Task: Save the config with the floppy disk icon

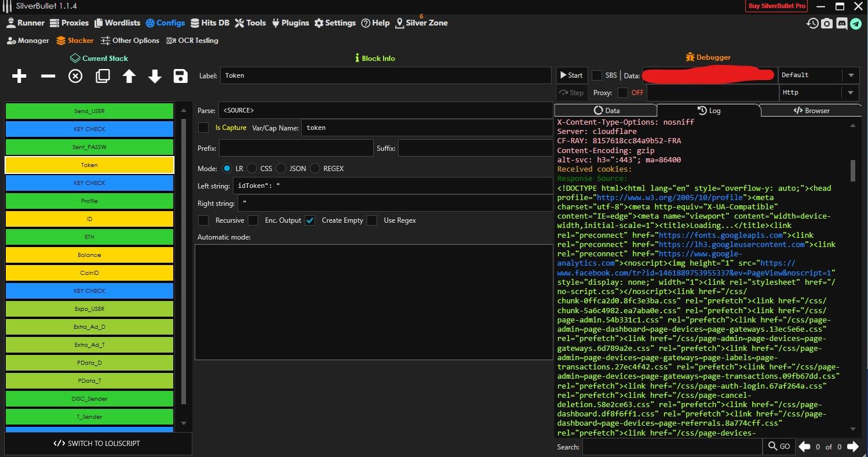Action: click(180, 76)
